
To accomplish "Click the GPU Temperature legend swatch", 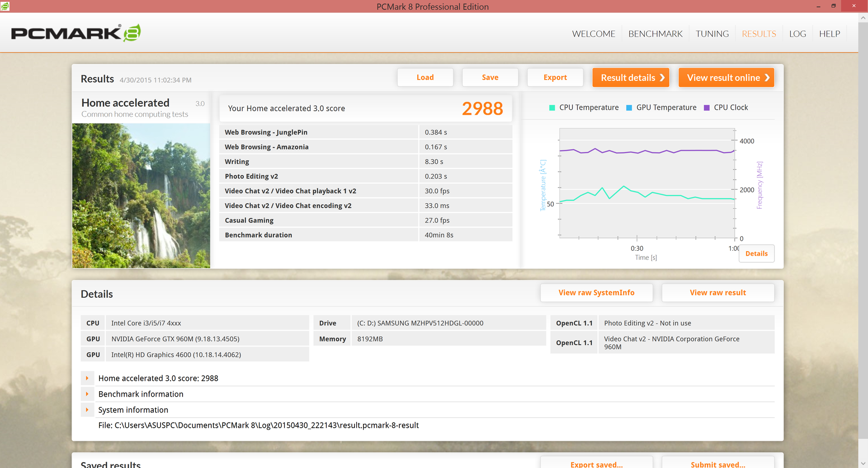I will pyautogui.click(x=629, y=108).
